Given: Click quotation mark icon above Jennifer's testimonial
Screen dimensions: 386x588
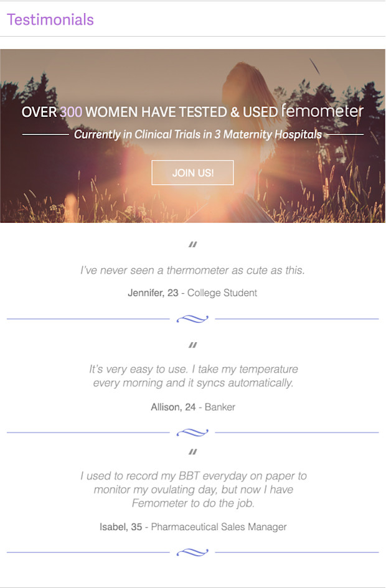Looking at the screenshot, I should click(x=192, y=245).
